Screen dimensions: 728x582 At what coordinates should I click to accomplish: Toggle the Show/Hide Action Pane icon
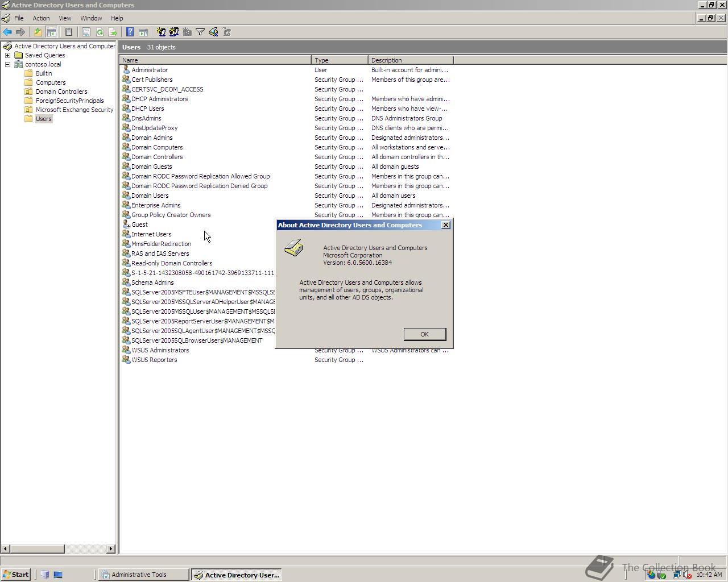coord(143,32)
